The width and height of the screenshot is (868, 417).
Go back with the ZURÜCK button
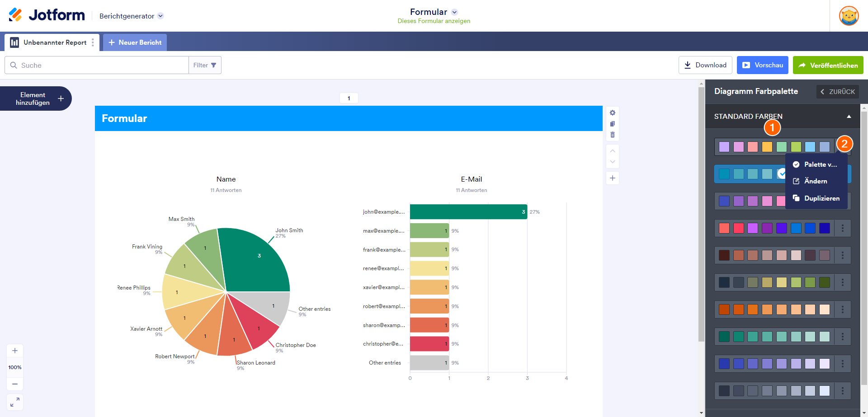[x=837, y=92]
